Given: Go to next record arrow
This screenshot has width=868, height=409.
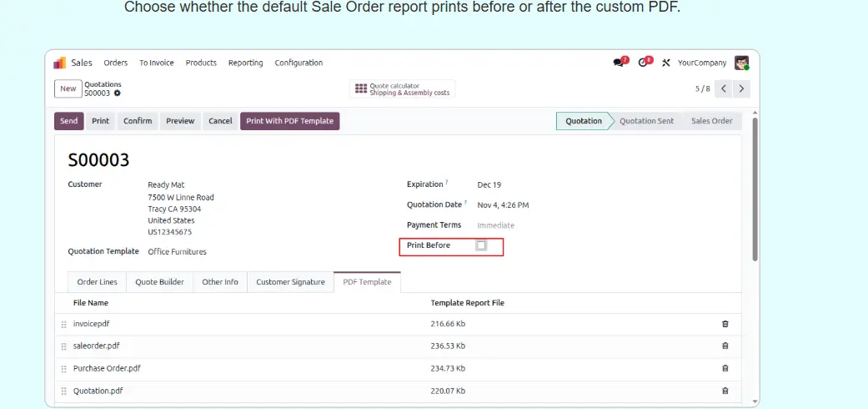Looking at the screenshot, I should pyautogui.click(x=741, y=88).
